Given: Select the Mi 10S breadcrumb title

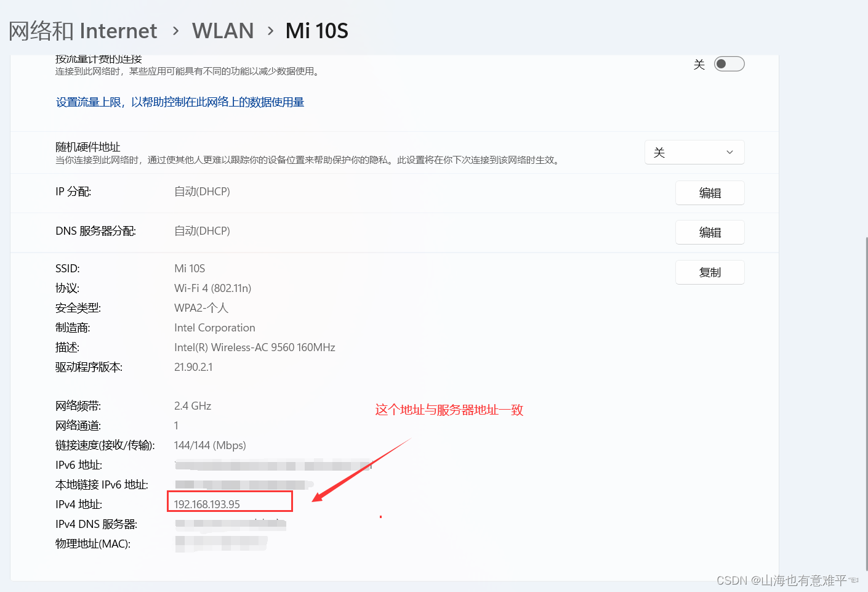Looking at the screenshot, I should pos(316,30).
